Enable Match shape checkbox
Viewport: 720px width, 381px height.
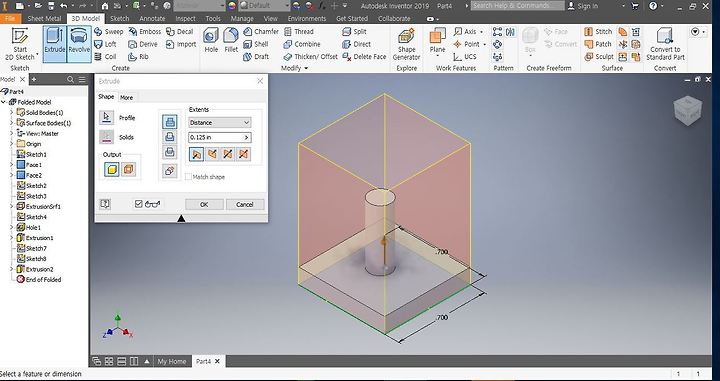(x=188, y=177)
